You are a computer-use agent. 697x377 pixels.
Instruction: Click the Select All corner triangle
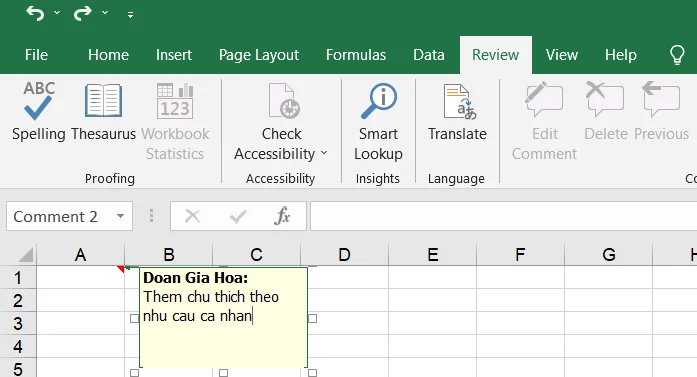(x=26, y=255)
